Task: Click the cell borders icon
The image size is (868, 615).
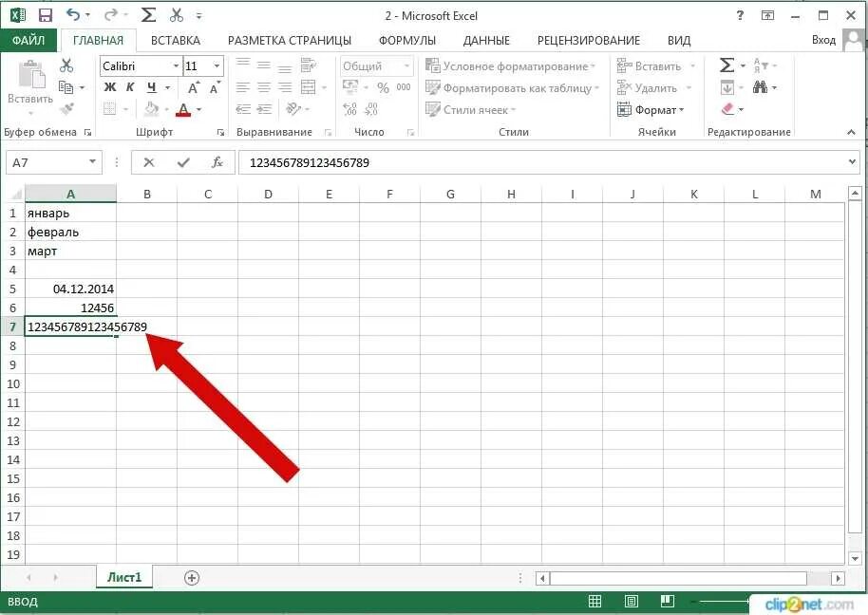Action: coord(110,109)
